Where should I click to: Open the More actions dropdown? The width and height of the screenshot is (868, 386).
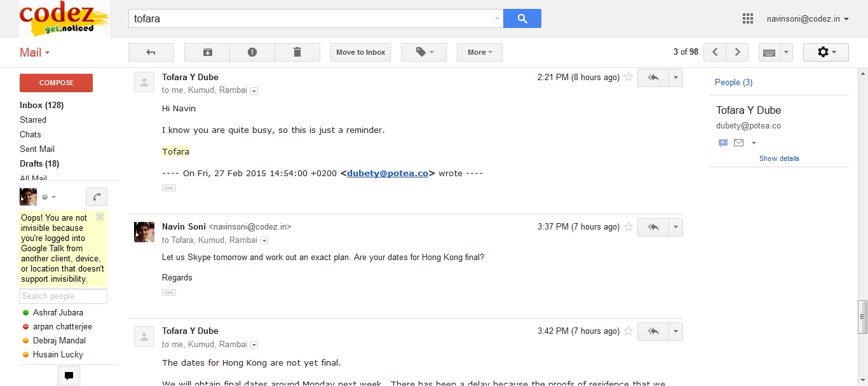480,52
